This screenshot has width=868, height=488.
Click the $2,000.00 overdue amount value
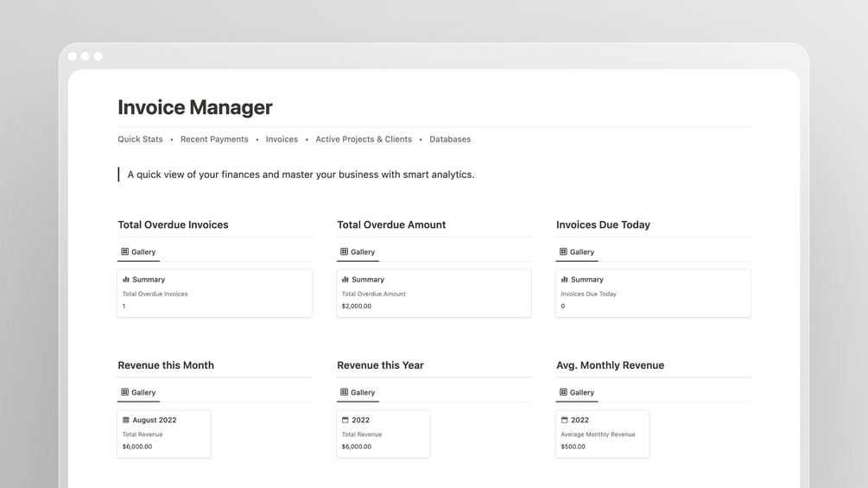click(x=357, y=306)
